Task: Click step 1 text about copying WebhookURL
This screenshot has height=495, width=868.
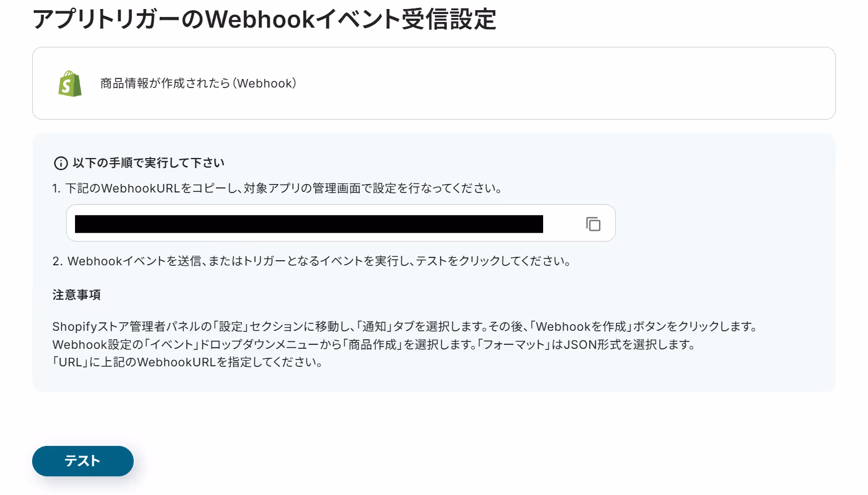Action: tap(277, 189)
